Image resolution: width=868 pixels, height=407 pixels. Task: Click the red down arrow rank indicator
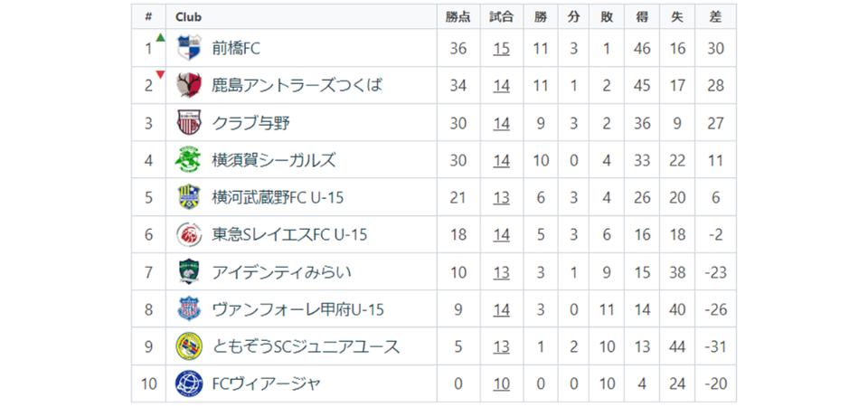pyautogui.click(x=160, y=75)
